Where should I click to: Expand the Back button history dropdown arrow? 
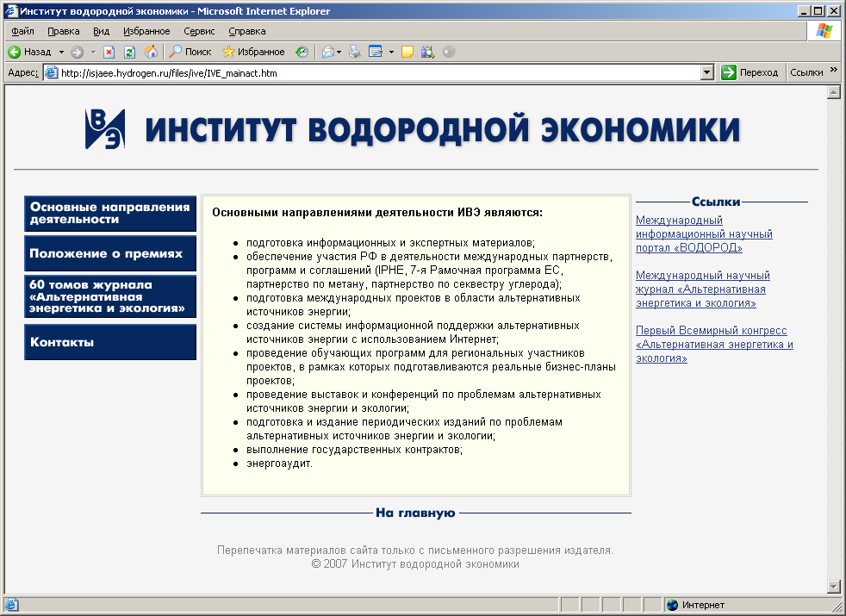click(61, 52)
